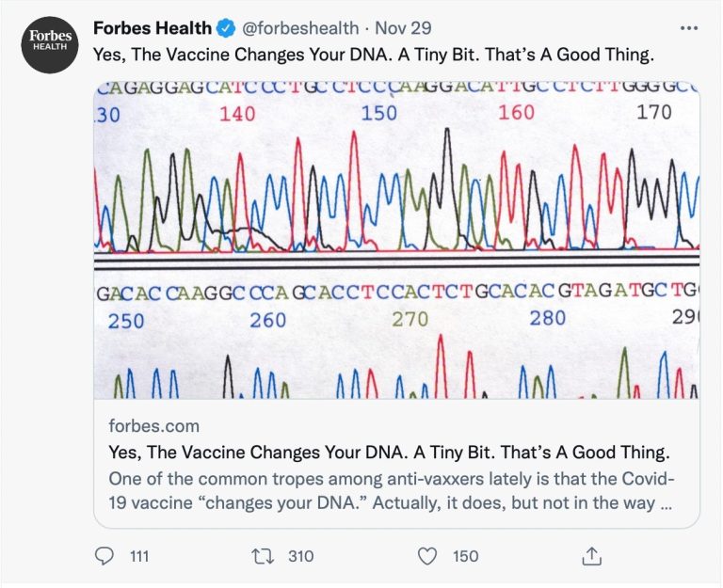Click the number 250 in the sequencing image

tap(126, 320)
